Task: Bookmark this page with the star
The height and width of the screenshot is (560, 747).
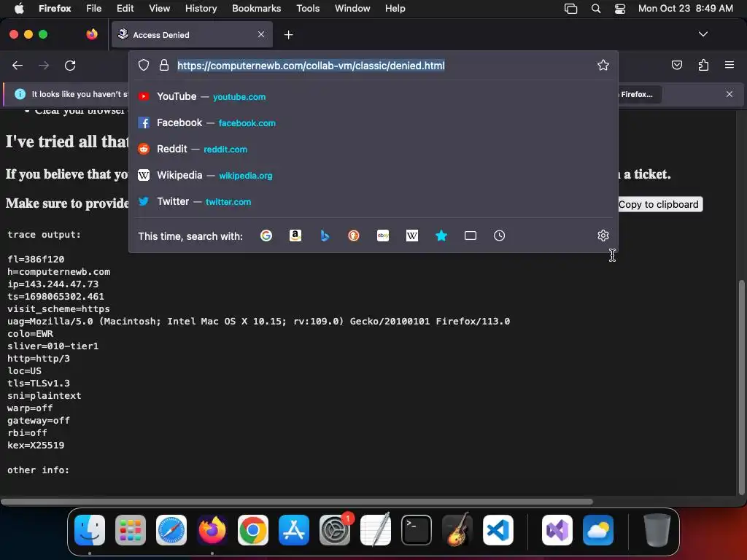Action: [x=603, y=65]
